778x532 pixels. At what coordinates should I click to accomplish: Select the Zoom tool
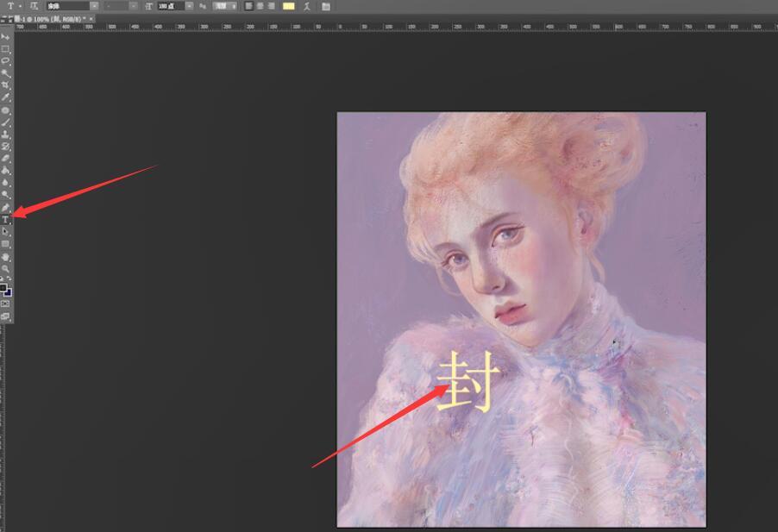[x=5, y=269]
